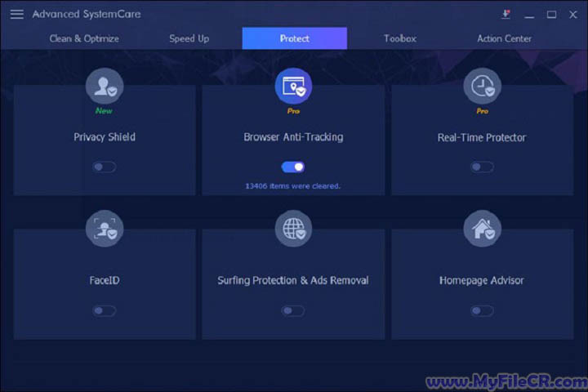Click the Browser Anti-Tracking window icon

pyautogui.click(x=294, y=86)
